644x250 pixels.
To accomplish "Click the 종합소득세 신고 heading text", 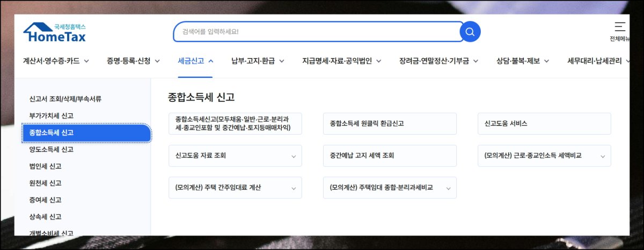I will (x=201, y=98).
